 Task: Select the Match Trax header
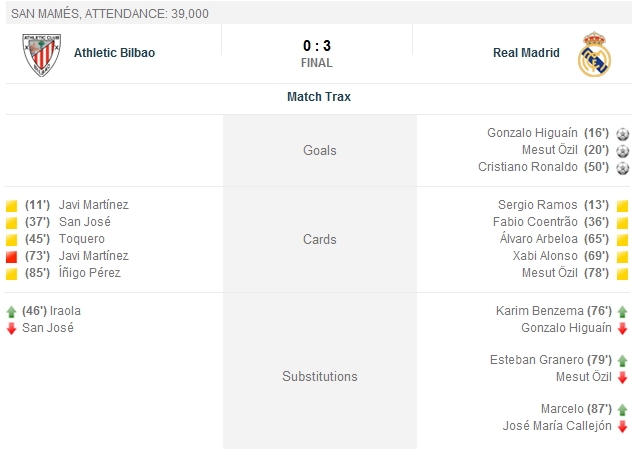pyautogui.click(x=318, y=97)
